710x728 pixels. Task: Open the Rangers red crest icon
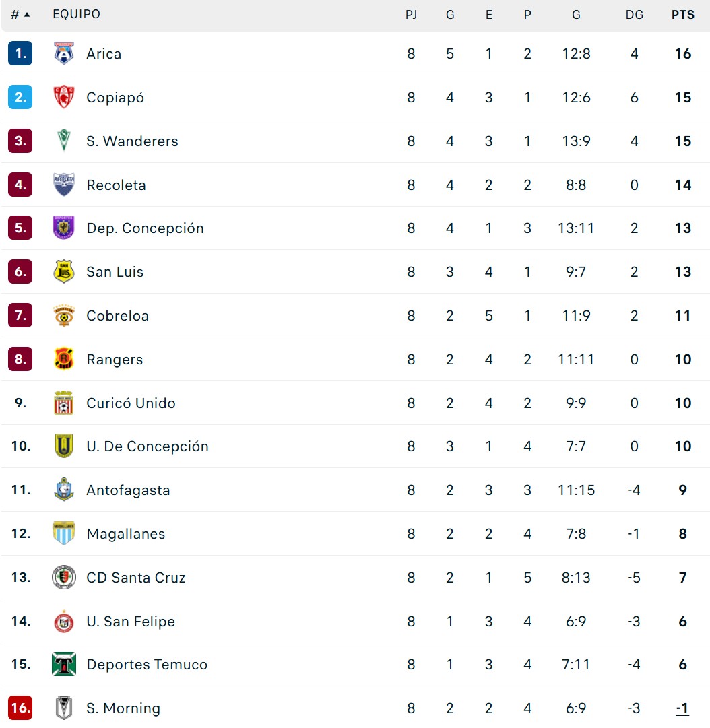(x=63, y=359)
